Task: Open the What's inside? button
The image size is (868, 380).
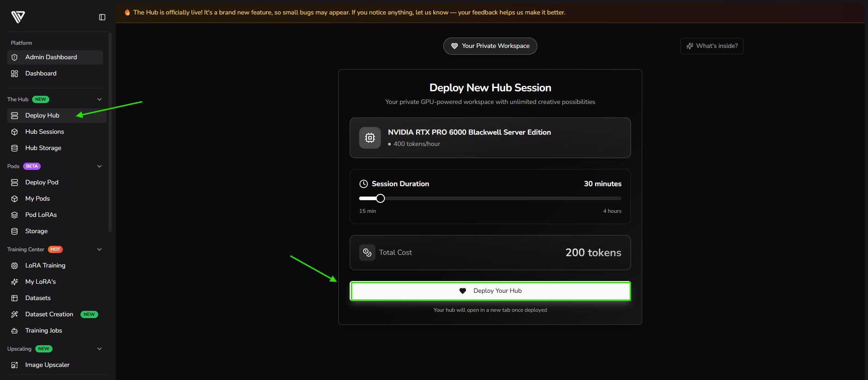Action: (x=711, y=46)
